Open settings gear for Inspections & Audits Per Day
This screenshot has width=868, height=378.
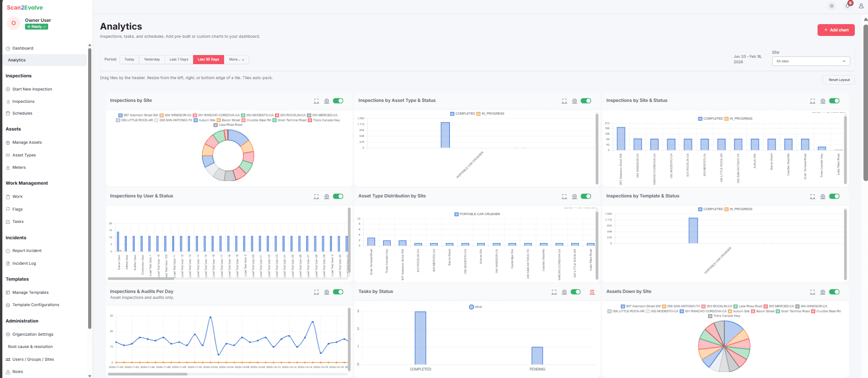[x=327, y=292]
